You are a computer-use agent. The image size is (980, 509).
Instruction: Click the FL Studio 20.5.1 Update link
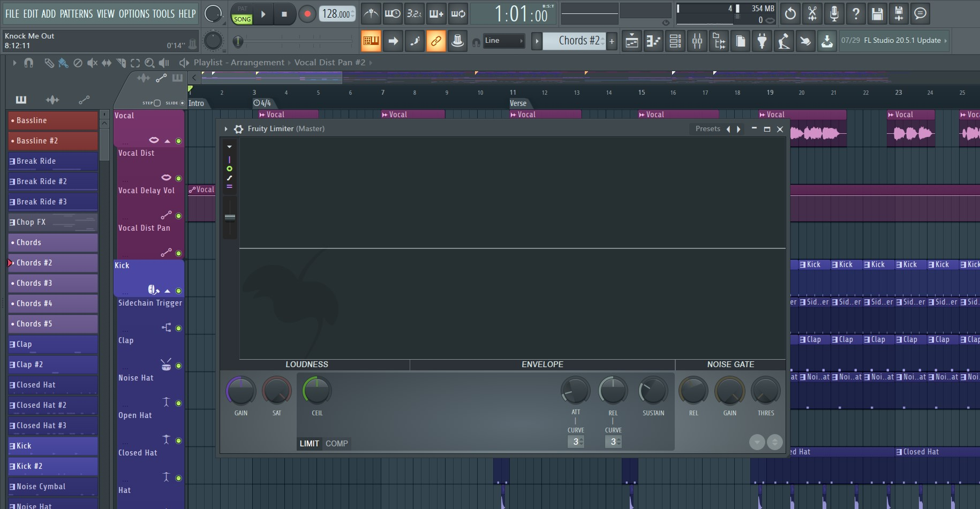[901, 40]
